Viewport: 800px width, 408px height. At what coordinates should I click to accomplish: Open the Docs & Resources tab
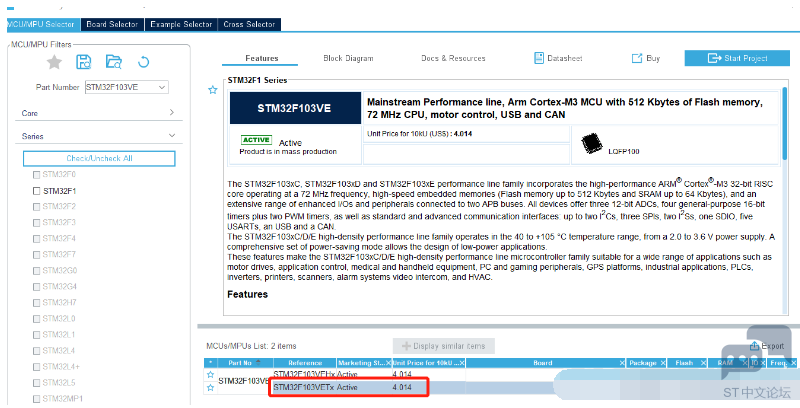tap(453, 58)
